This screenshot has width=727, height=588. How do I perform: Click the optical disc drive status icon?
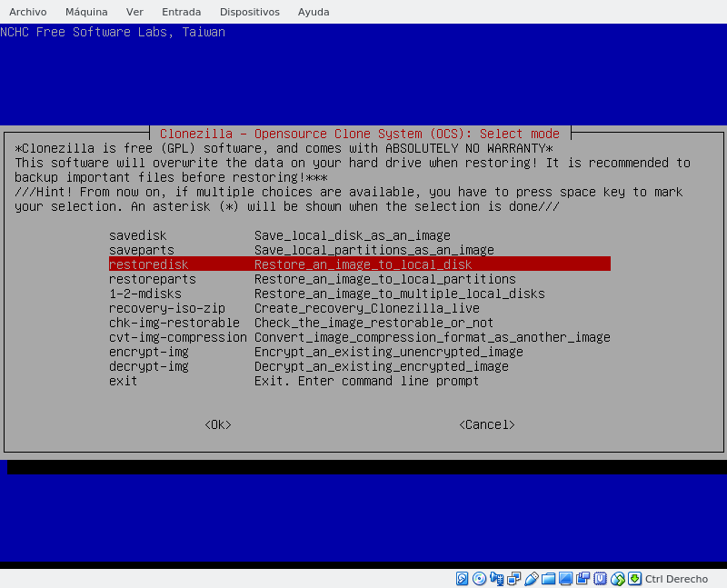click(479, 578)
